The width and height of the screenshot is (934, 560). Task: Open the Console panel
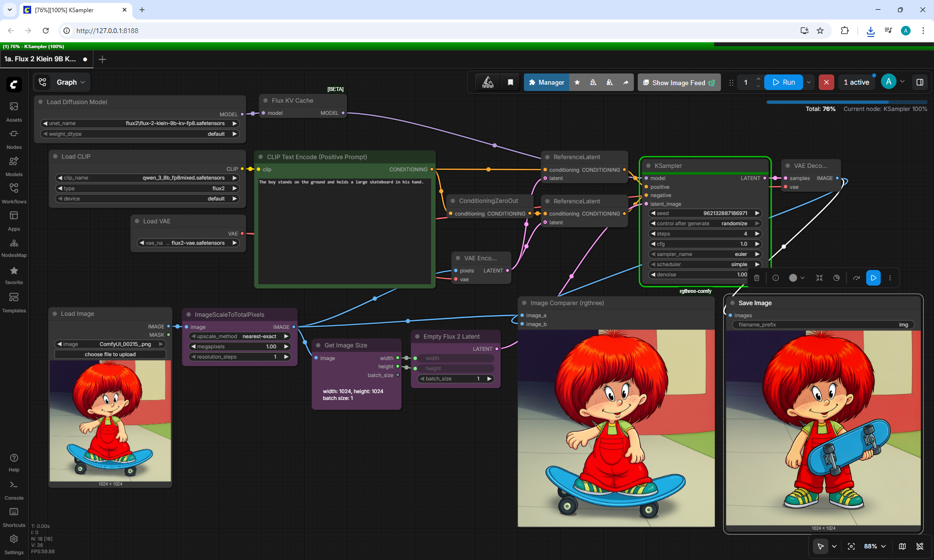point(14,490)
